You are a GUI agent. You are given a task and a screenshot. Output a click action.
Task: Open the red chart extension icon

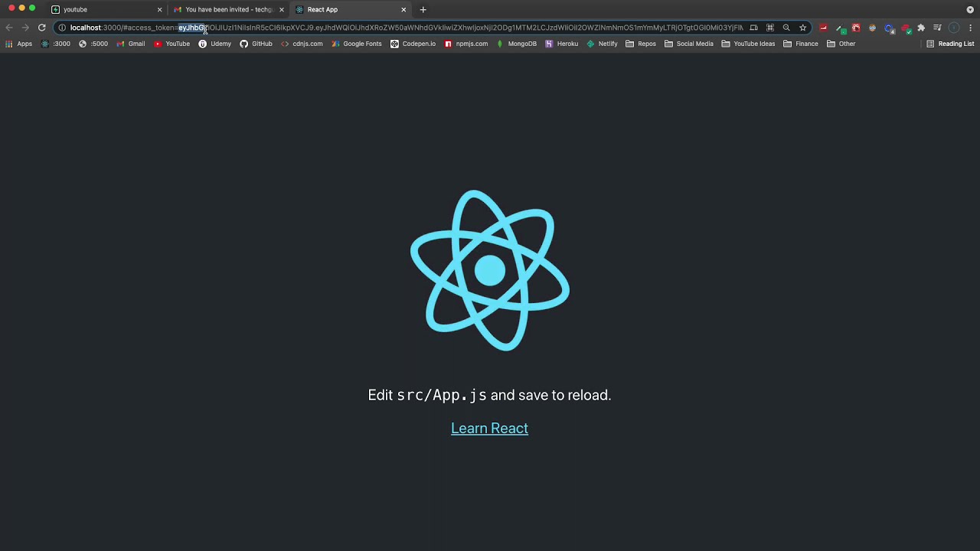click(x=823, y=28)
